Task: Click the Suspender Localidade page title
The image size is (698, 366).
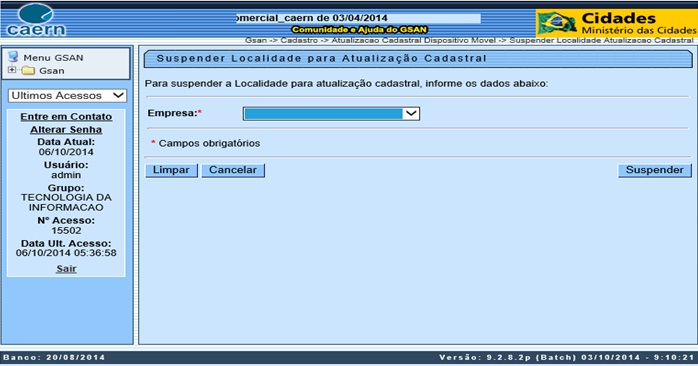Action: (x=321, y=58)
